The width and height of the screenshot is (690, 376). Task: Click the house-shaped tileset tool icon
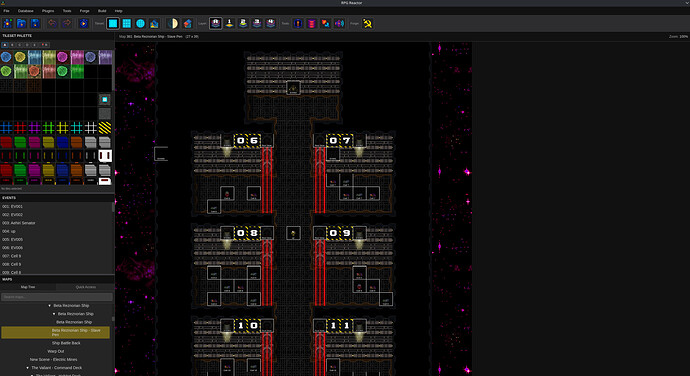click(154, 23)
